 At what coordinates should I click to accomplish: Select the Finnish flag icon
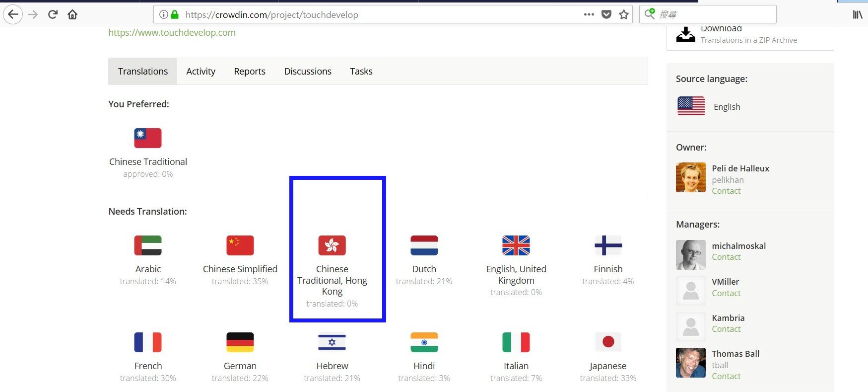(608, 245)
